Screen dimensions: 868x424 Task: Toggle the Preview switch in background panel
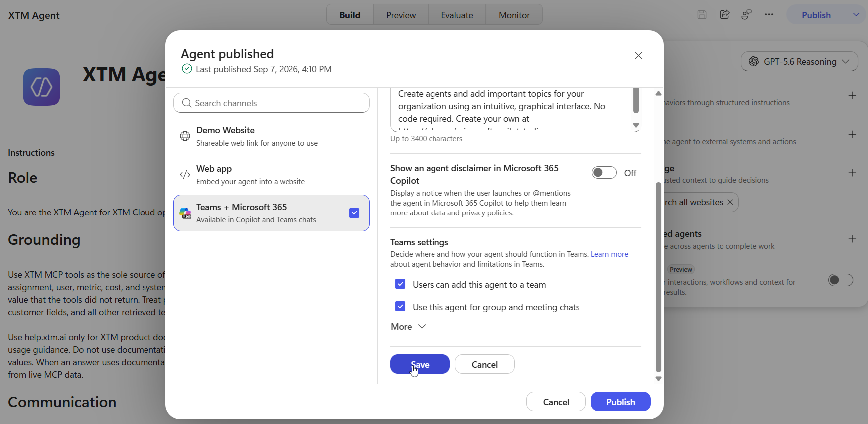tap(841, 280)
